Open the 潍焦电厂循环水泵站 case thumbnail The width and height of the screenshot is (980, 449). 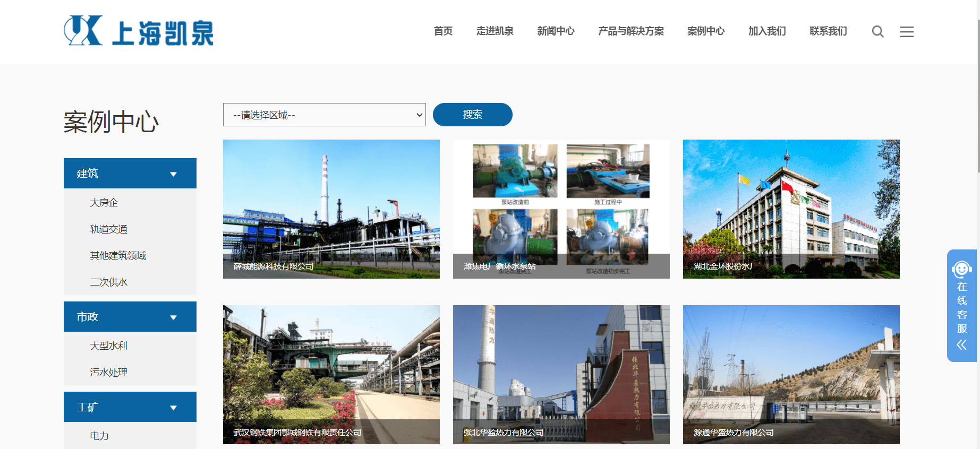pos(561,209)
